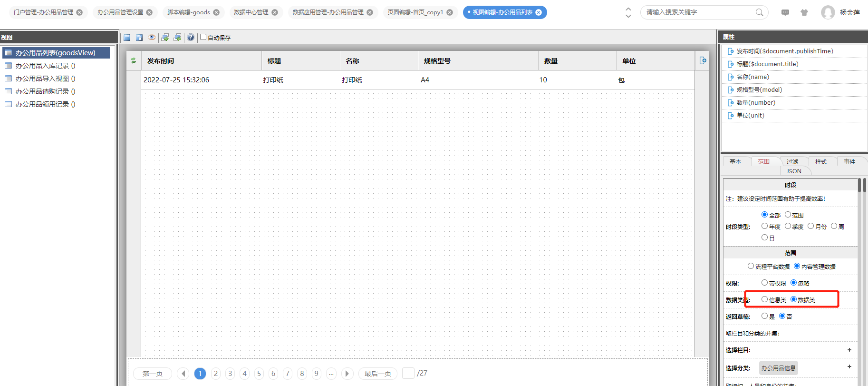This screenshot has height=386, width=868.
Task: Select the 办公用品领用记录 view
Action: pyautogui.click(x=45, y=104)
